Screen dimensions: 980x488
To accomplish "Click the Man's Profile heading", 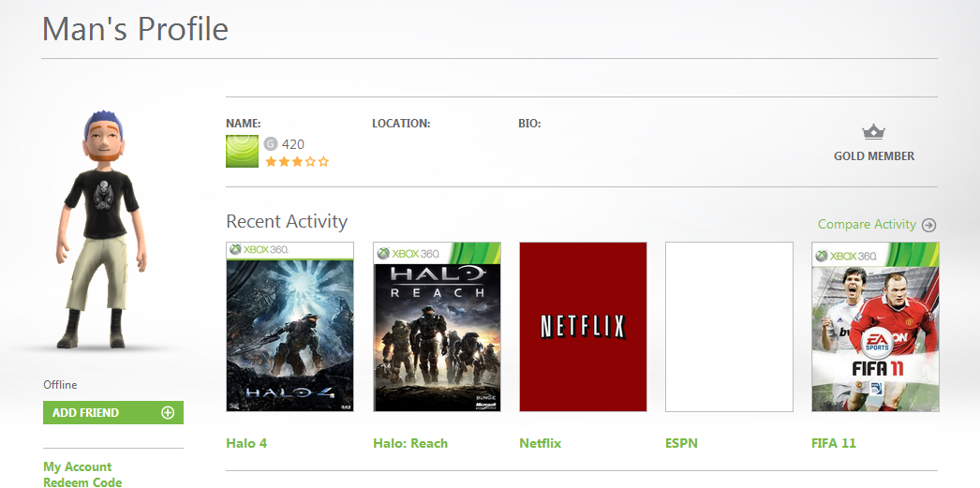I will (x=135, y=29).
